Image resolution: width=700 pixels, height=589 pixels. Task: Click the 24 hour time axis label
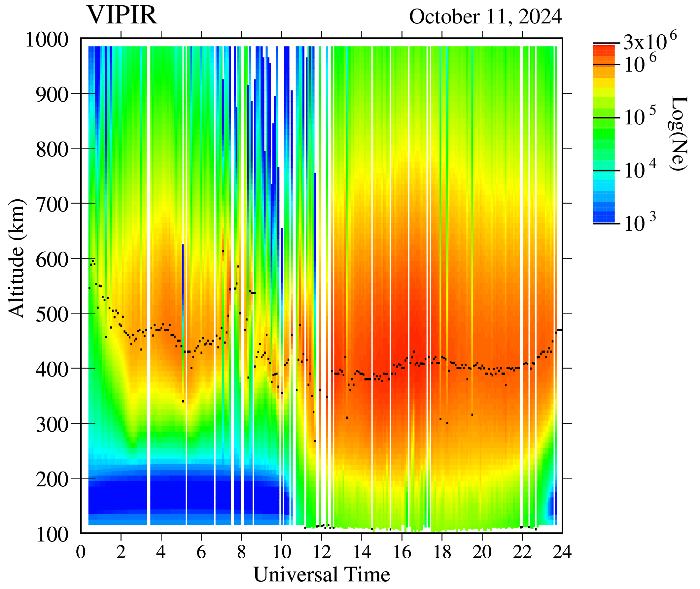tap(562, 552)
